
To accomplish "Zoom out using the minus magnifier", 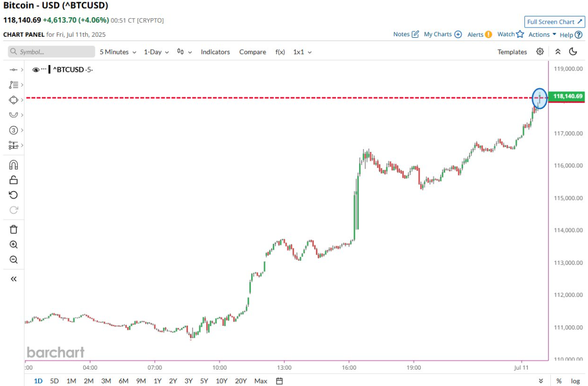I will pyautogui.click(x=13, y=260).
